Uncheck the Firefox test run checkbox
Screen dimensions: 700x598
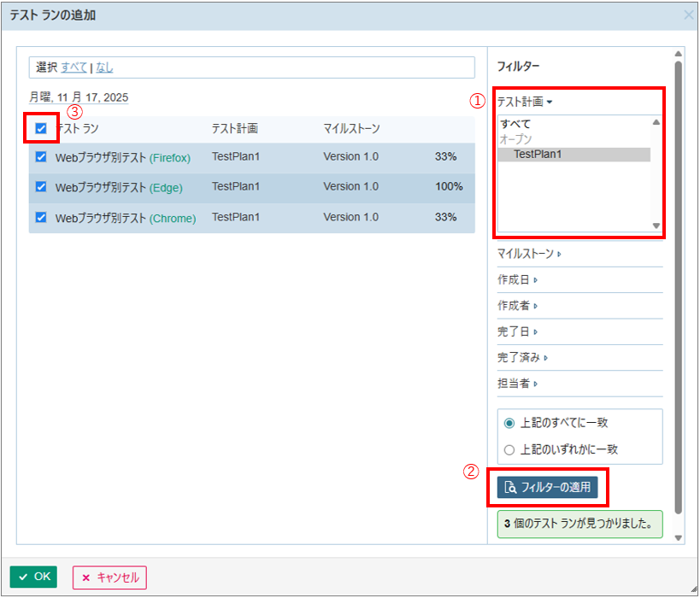pyautogui.click(x=41, y=157)
